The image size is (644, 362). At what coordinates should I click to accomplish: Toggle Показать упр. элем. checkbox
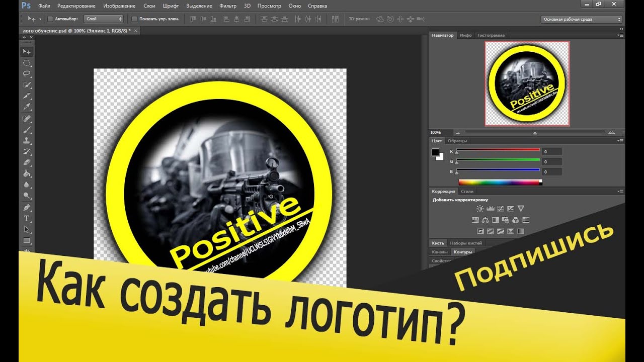[134, 19]
